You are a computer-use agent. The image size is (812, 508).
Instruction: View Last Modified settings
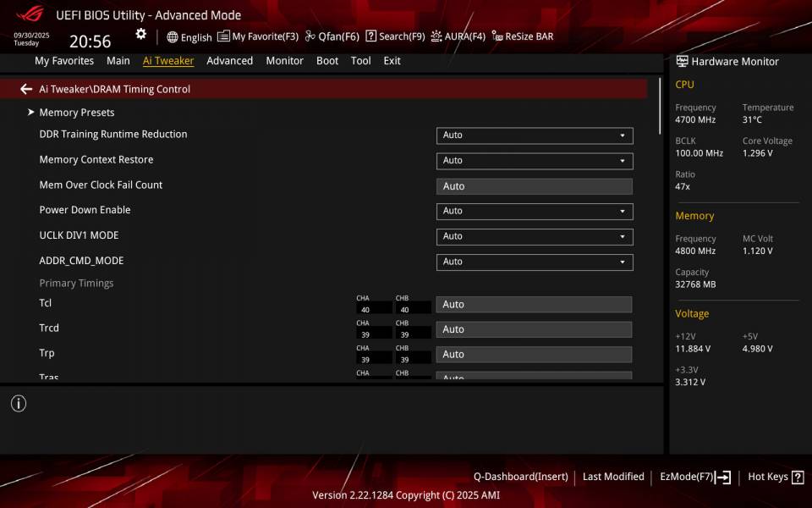(x=613, y=477)
